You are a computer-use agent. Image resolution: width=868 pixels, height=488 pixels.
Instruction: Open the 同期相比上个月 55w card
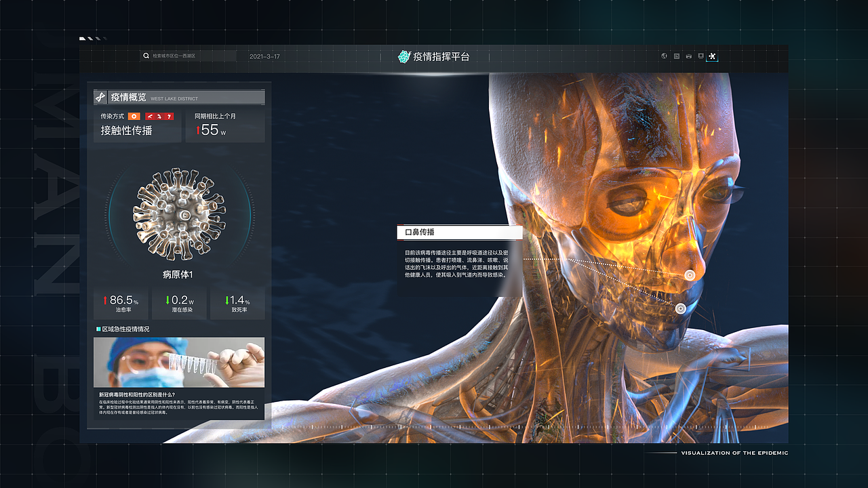click(226, 125)
